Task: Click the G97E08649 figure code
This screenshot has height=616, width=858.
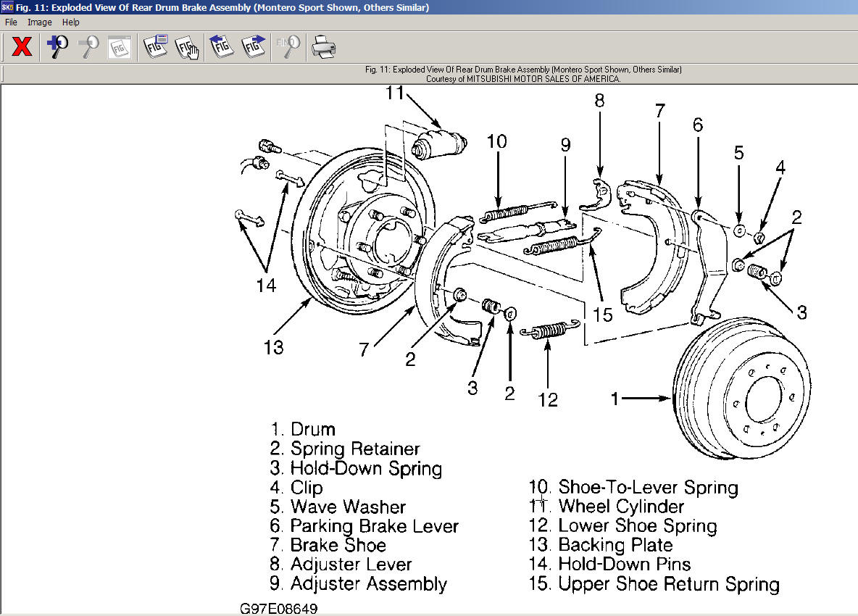Action: 279,609
